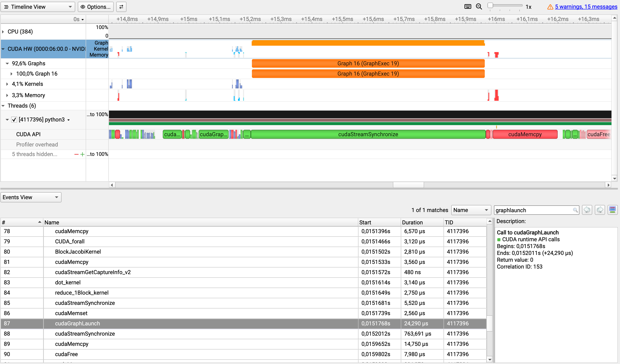Click the timeline vertical scroll down arrow
Image resolution: width=620 pixels, height=364 pixels.
pyautogui.click(x=614, y=179)
